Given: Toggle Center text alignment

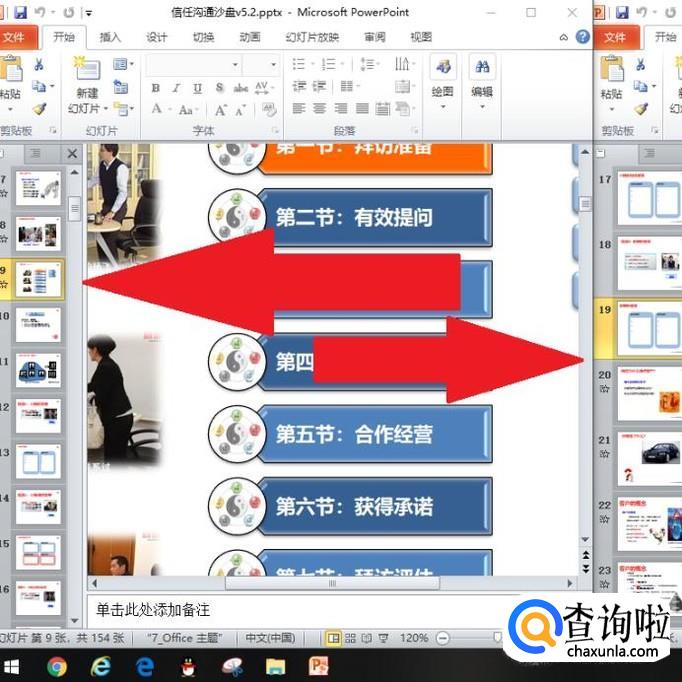Looking at the screenshot, I should tap(320, 109).
